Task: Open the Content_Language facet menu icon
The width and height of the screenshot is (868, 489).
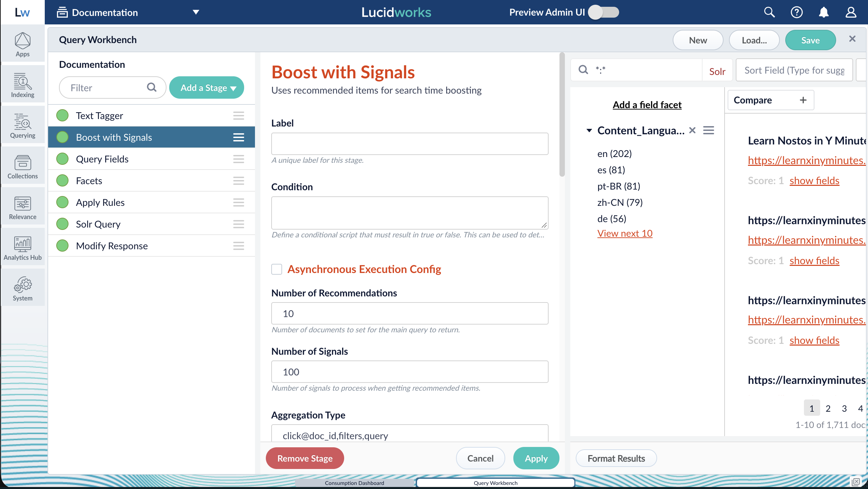Action: click(x=709, y=130)
